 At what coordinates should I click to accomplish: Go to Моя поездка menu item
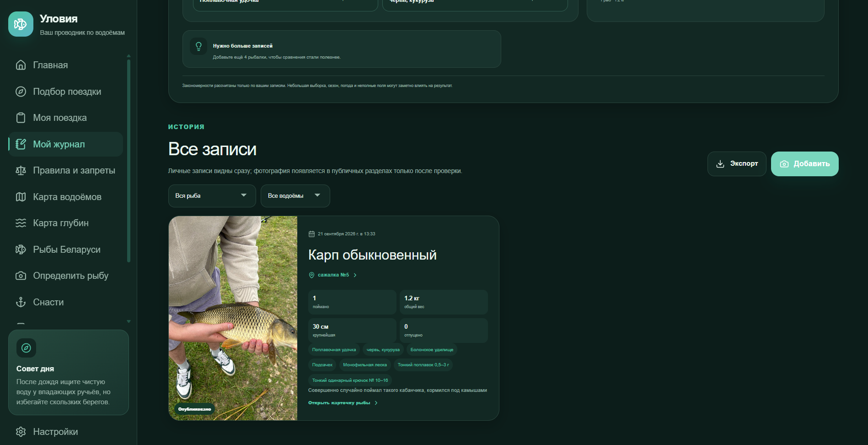(x=65, y=118)
